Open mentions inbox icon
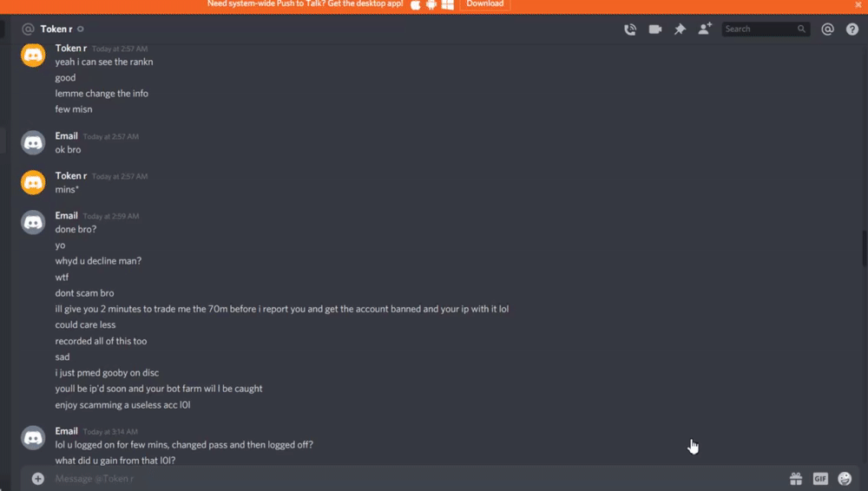The height and width of the screenshot is (491, 868). (827, 29)
